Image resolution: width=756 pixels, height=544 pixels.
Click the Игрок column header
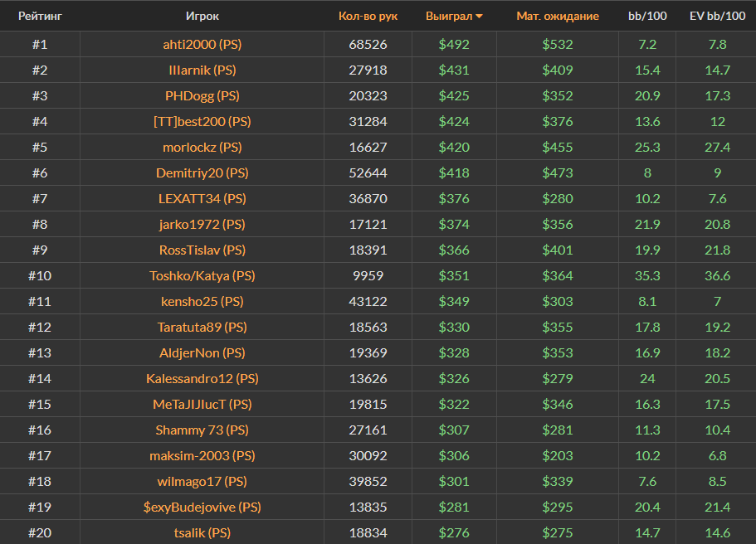(202, 16)
